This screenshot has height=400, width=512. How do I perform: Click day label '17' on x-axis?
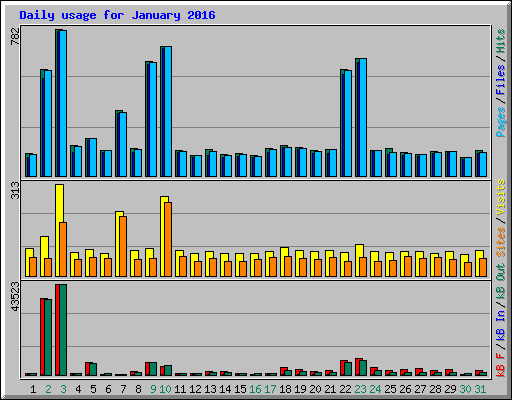270,389
